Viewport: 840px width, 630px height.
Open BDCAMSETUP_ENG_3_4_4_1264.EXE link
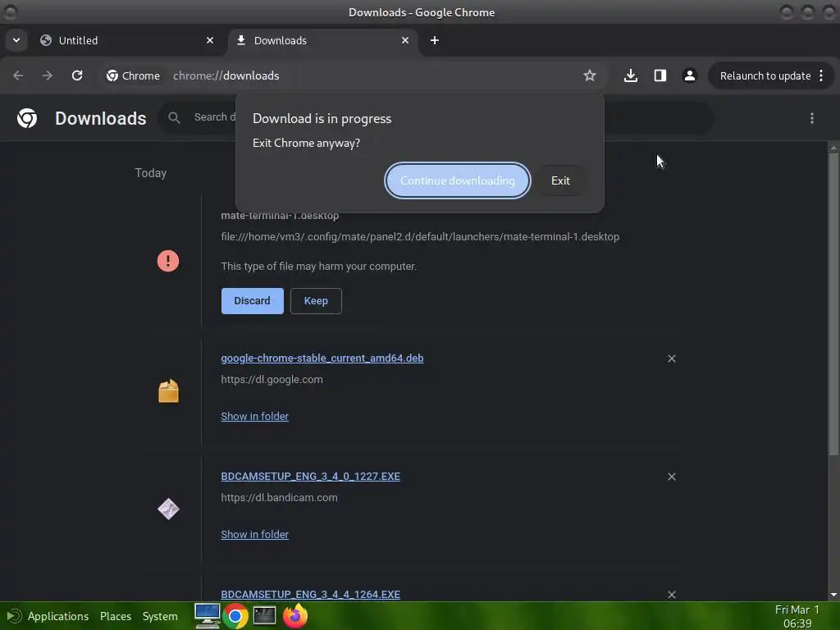pyautogui.click(x=310, y=594)
